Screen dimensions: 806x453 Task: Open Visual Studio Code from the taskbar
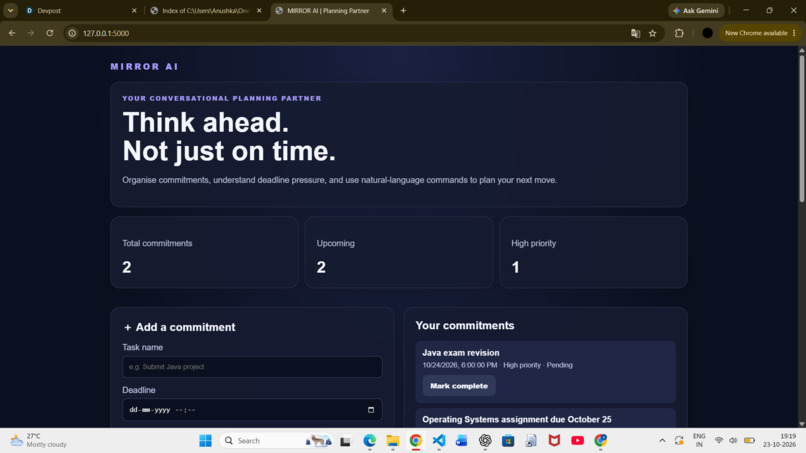tap(439, 441)
